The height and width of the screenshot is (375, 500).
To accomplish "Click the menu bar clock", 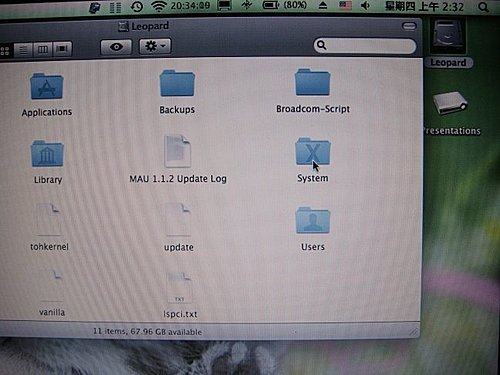I will 424,6.
